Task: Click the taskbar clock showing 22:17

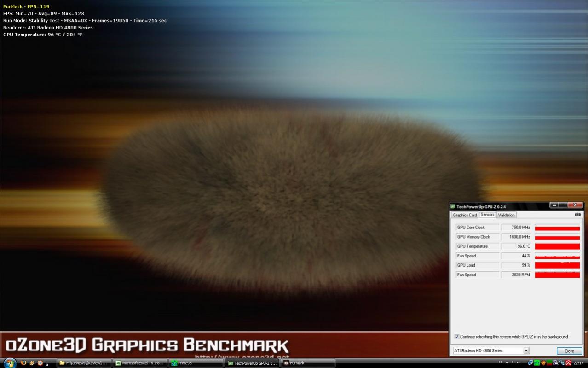Action: point(578,363)
